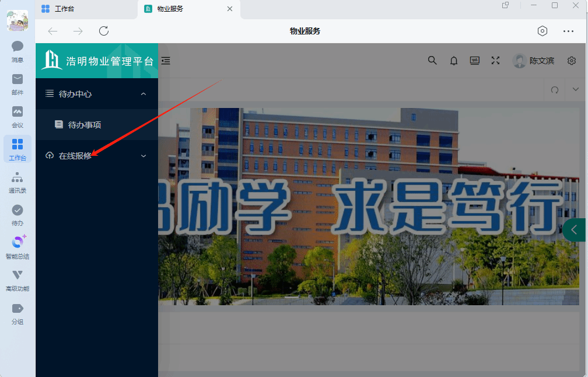Click the browser reload button
Image resolution: width=588 pixels, height=377 pixels.
click(104, 31)
